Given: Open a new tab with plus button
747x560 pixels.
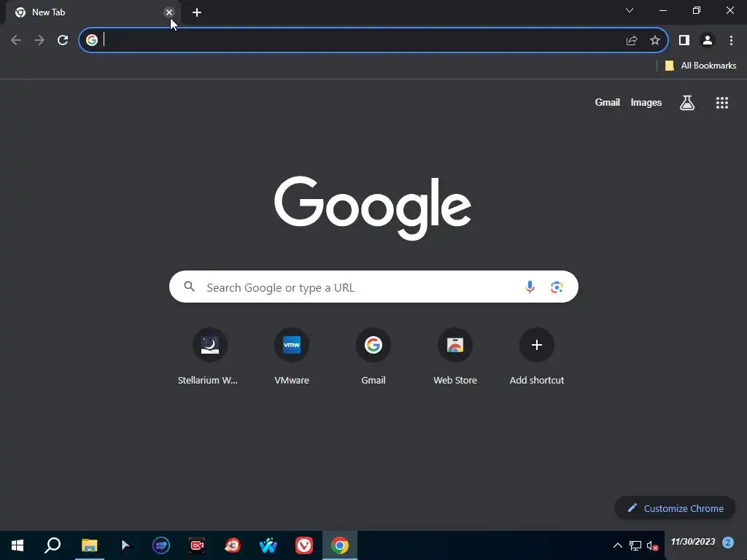Looking at the screenshot, I should [x=197, y=12].
